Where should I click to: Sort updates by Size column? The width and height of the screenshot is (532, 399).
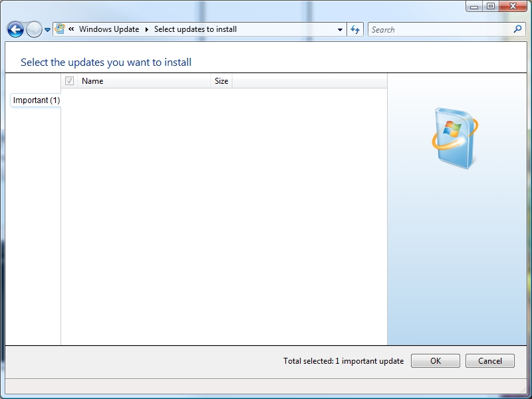pyautogui.click(x=221, y=81)
